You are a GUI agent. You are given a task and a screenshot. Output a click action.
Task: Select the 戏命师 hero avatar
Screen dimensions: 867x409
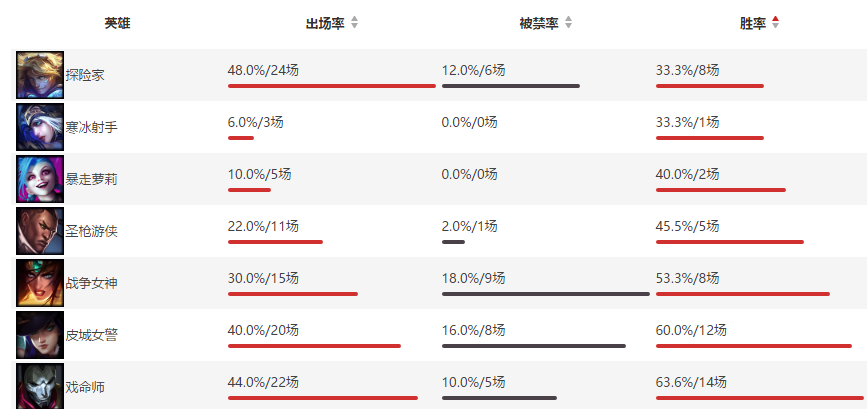click(x=40, y=386)
